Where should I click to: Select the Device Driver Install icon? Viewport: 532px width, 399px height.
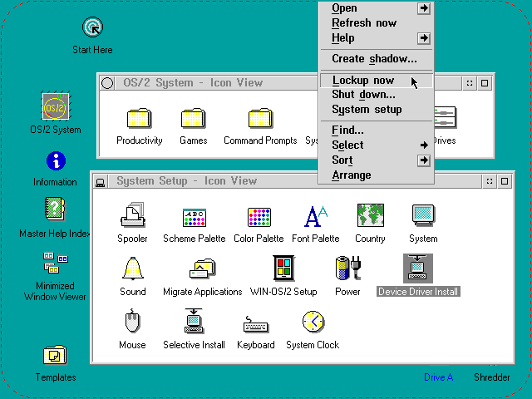417,268
